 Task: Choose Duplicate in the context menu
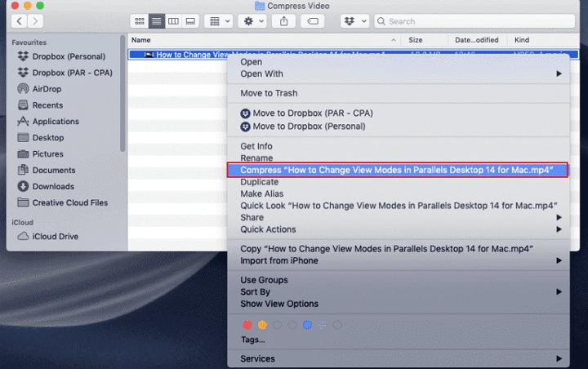tap(399, 182)
